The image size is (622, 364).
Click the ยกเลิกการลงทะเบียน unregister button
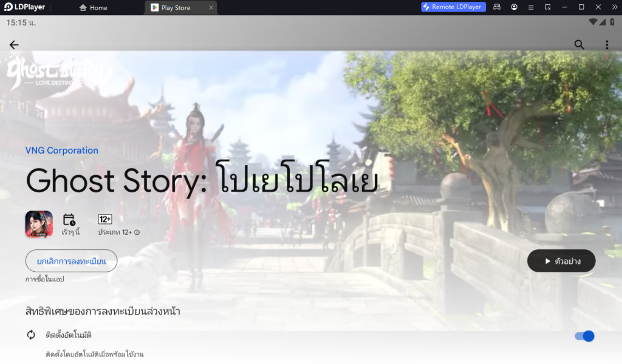[72, 261]
